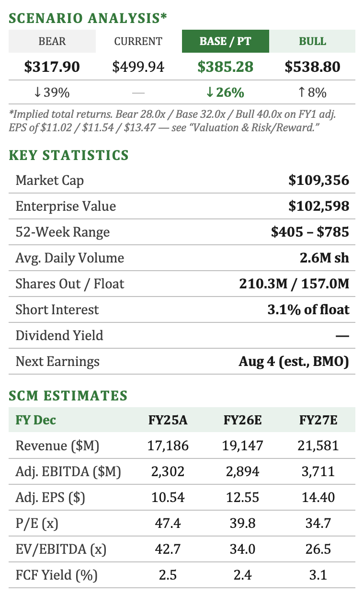Click the $317.90 bear price
The image size is (364, 594).
coord(52,67)
